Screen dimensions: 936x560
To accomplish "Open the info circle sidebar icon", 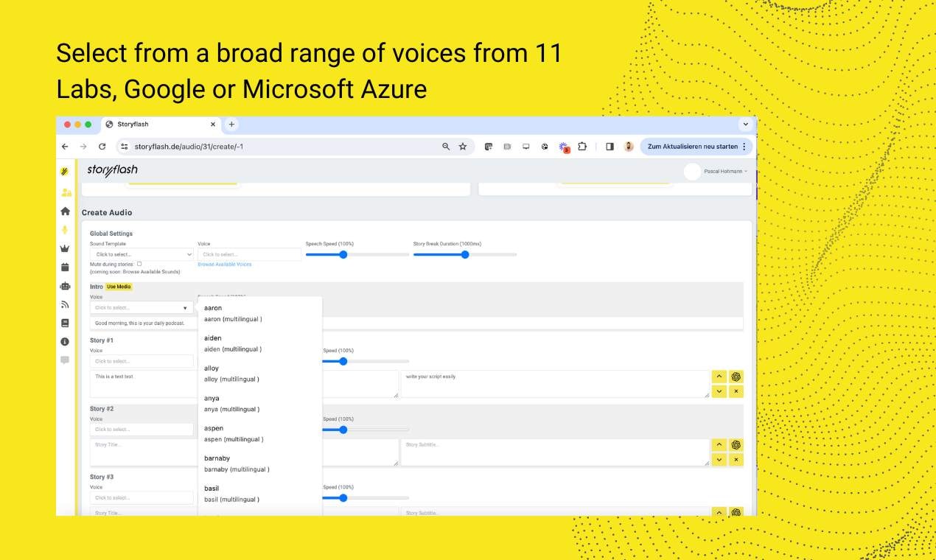I will (x=65, y=342).
